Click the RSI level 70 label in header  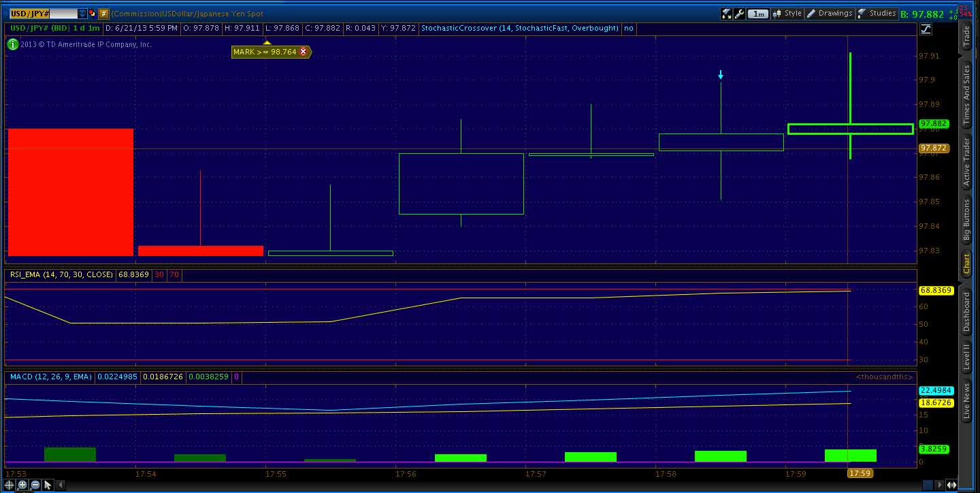pos(174,275)
